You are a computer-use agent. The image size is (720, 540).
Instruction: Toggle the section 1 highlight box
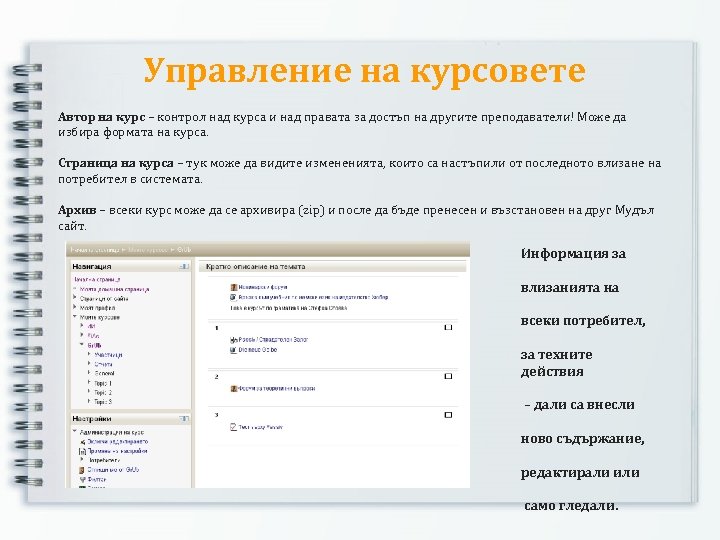(449, 327)
